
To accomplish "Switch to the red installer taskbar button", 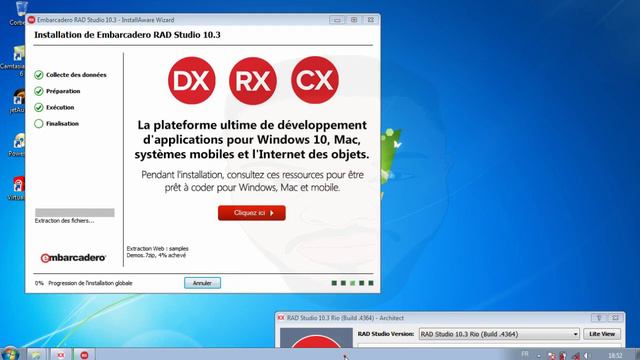I will [84, 354].
